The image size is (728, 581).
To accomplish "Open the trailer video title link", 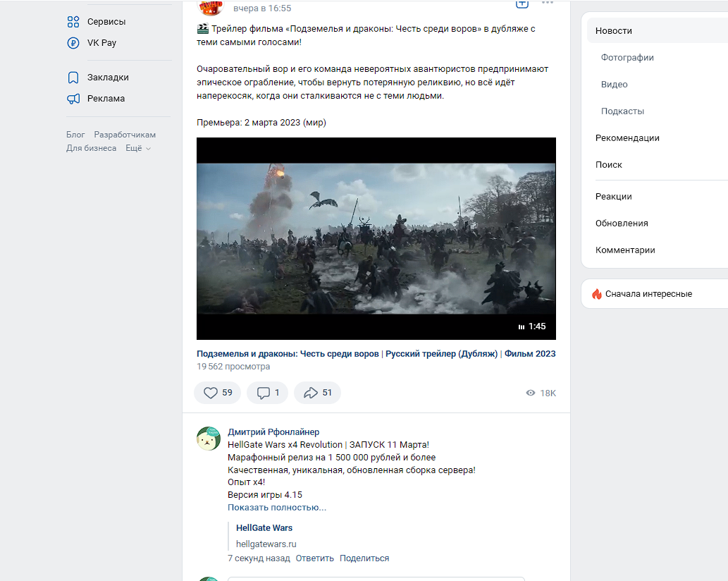I will click(x=376, y=354).
